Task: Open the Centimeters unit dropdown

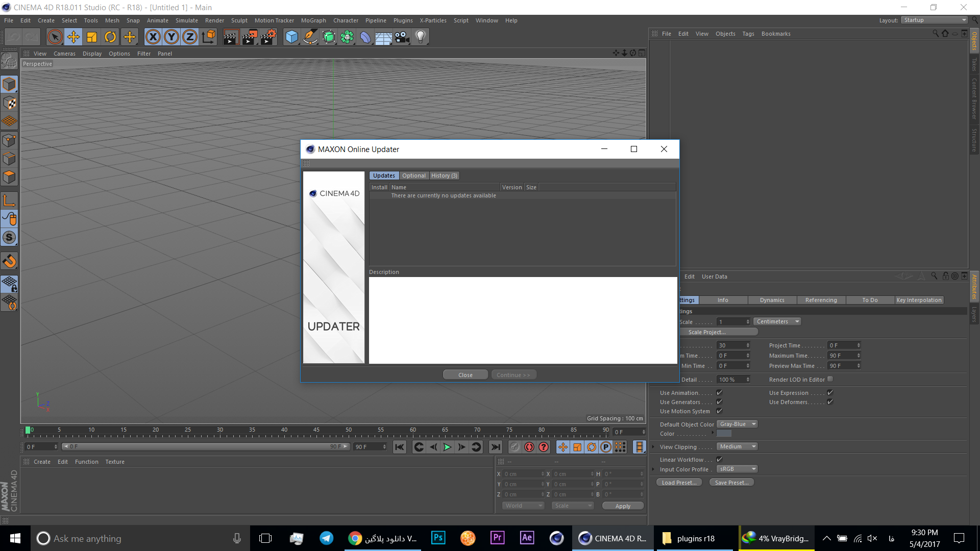Action: (777, 321)
